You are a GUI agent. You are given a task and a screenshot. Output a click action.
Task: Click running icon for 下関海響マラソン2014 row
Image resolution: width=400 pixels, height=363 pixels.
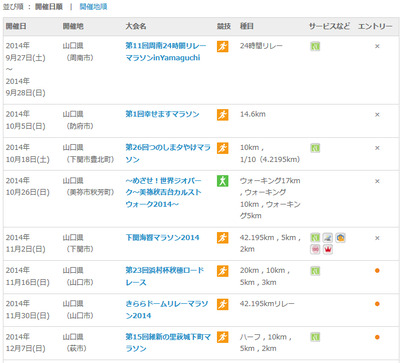tap(223, 238)
